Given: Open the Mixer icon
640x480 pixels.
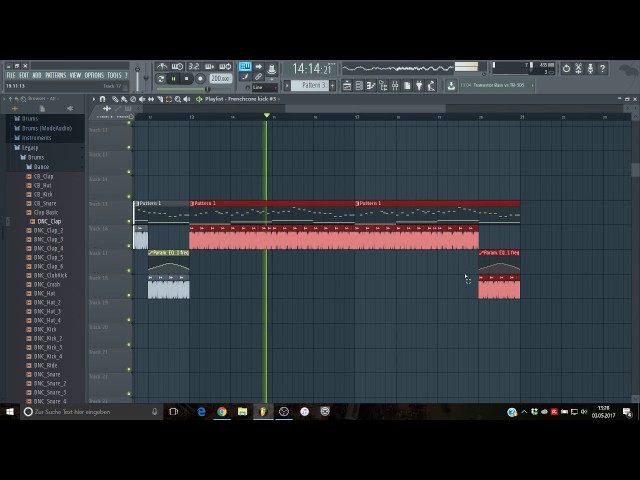Looking at the screenshot, I should (395, 85).
